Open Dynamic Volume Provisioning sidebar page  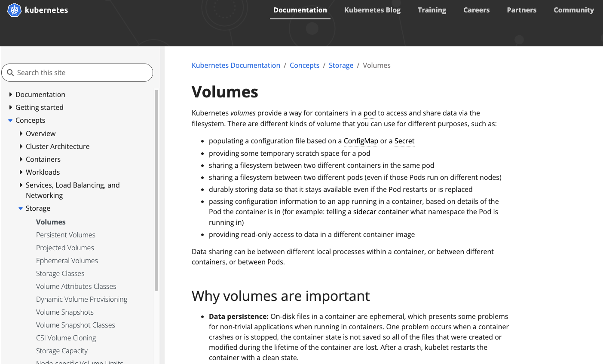click(82, 299)
